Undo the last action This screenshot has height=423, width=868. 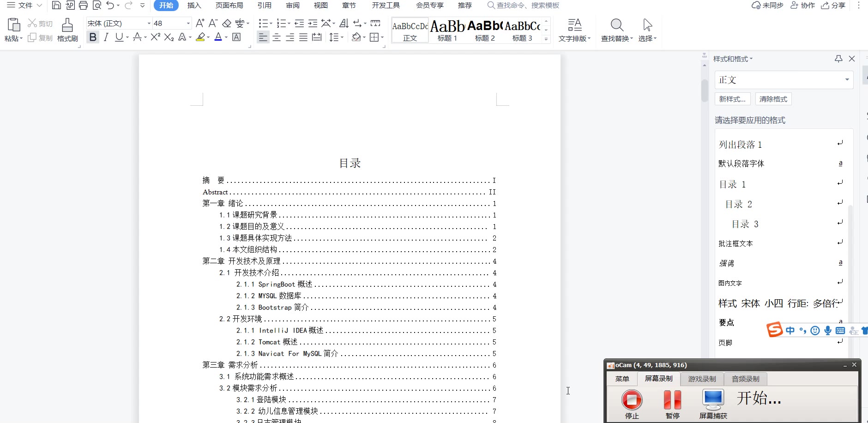tap(110, 6)
